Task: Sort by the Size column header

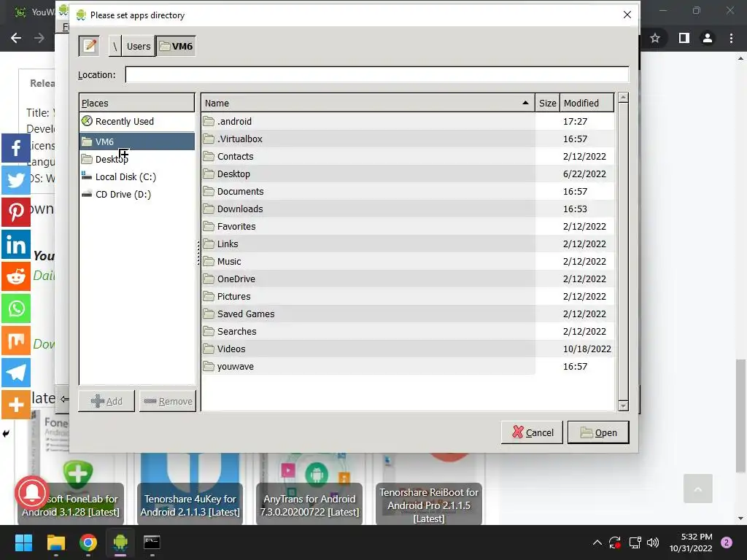Action: point(547,103)
